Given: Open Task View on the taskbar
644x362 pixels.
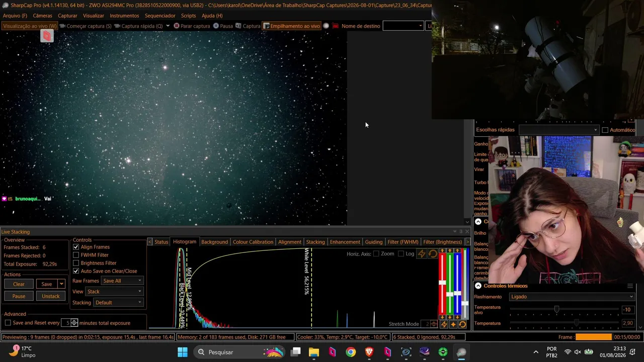Looking at the screenshot, I should (296, 352).
